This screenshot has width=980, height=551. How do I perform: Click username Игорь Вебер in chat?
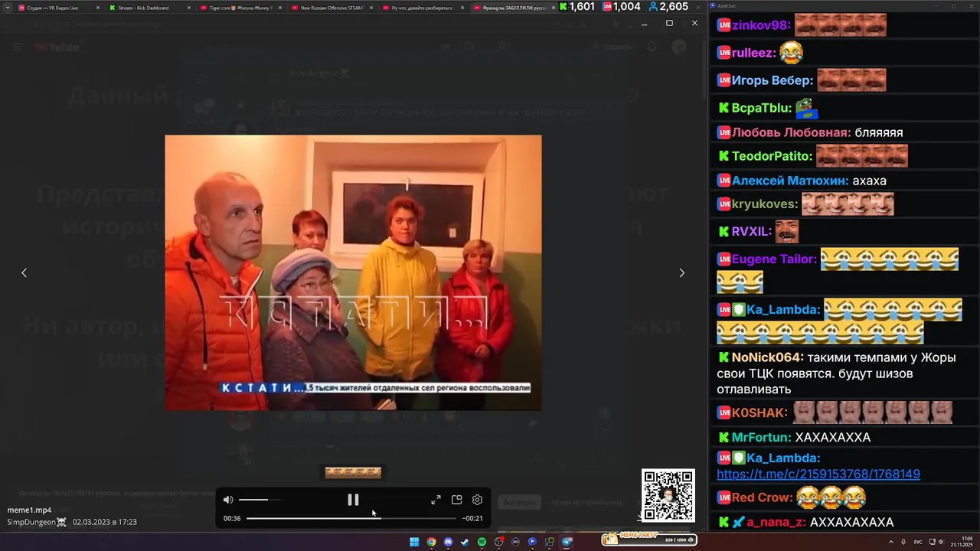pyautogui.click(x=771, y=80)
